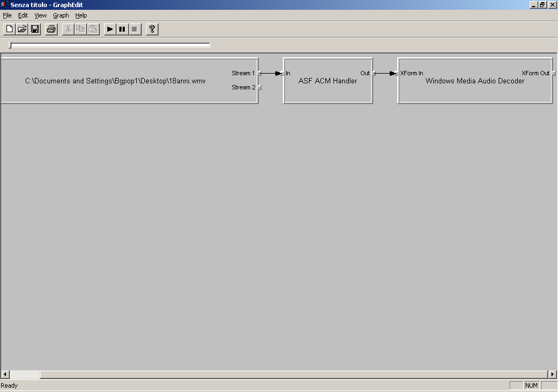Image resolution: width=558 pixels, height=392 pixels.
Task: Click the Paste clipboard icon
Action: pyautogui.click(x=93, y=29)
